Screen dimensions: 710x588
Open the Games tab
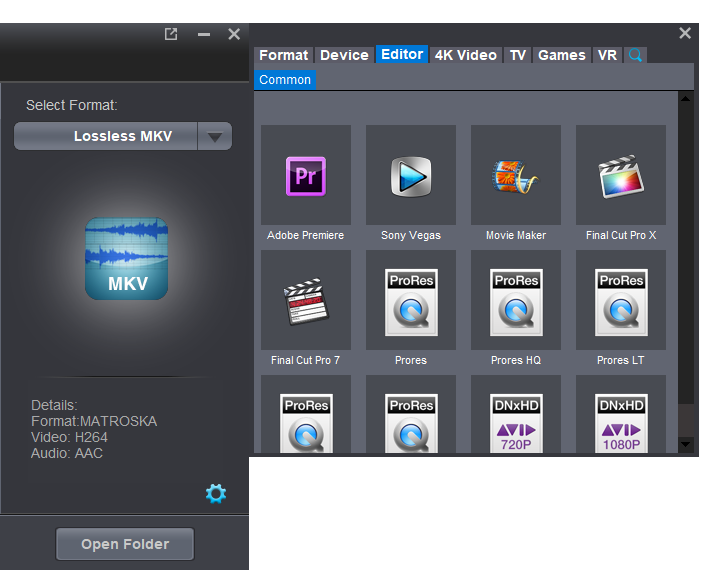(x=562, y=55)
